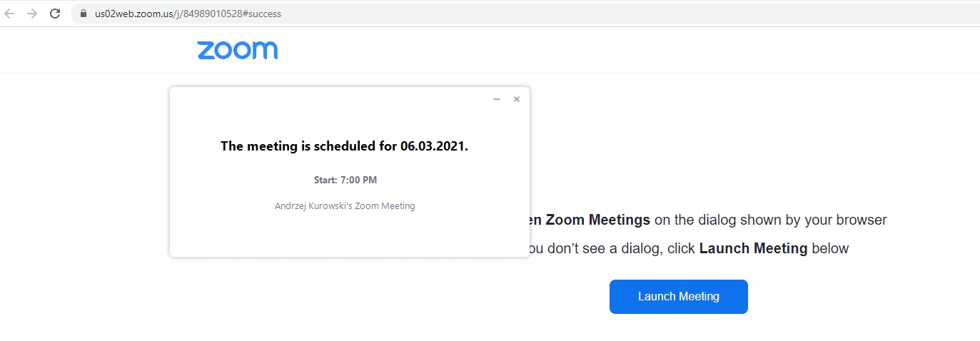This screenshot has width=980, height=341.
Task: Click the dialog's blank title bar area
Action: point(328,99)
